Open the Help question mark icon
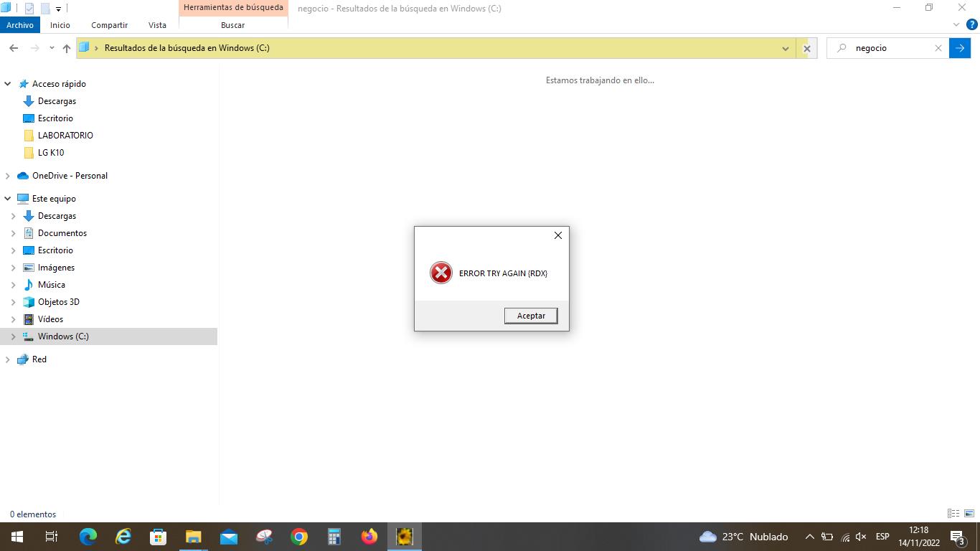 (x=972, y=24)
